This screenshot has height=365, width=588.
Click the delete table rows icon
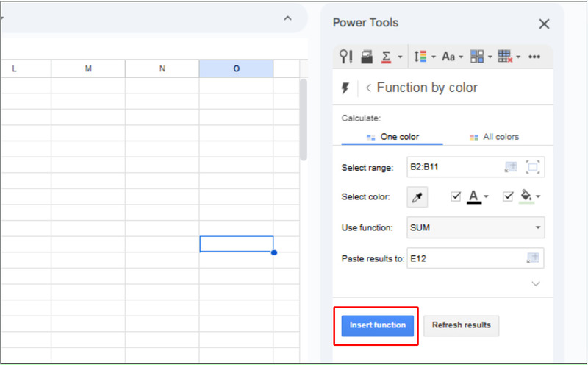[x=504, y=57]
